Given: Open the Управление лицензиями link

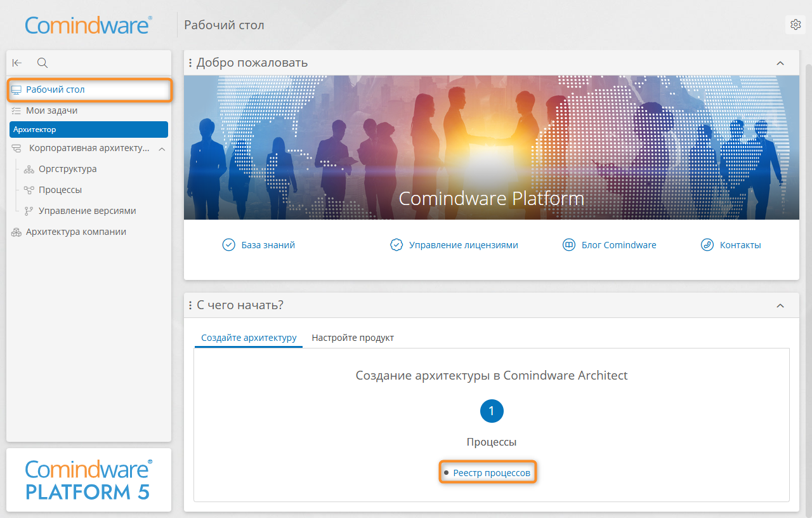Looking at the screenshot, I should point(464,245).
